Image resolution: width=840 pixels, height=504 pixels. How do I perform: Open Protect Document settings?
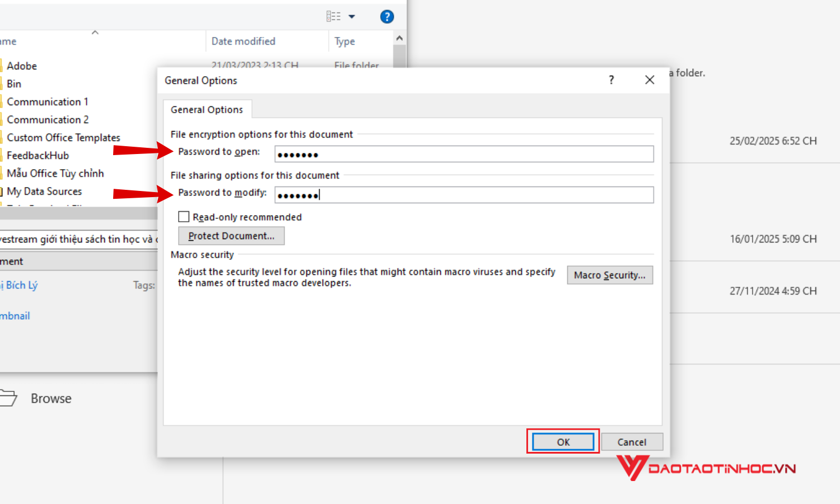click(231, 236)
